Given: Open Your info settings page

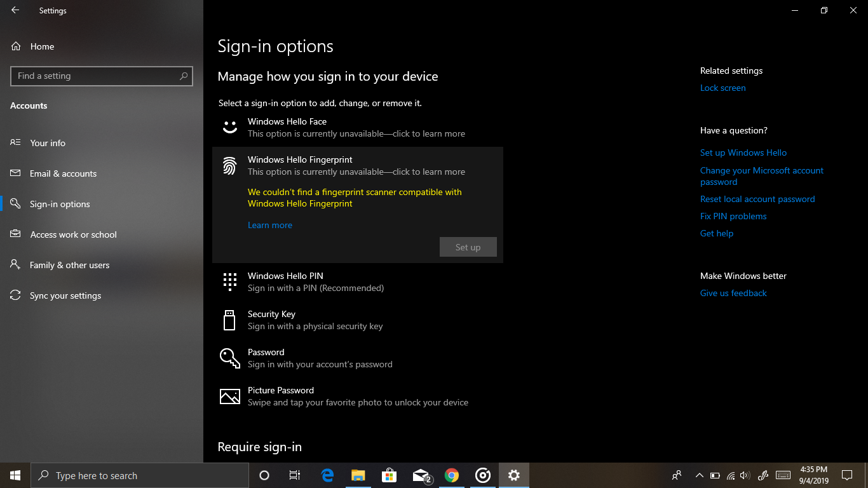Looking at the screenshot, I should 48,143.
